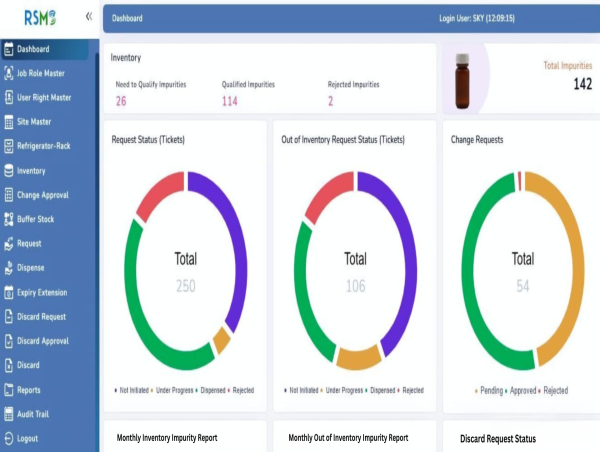Click Monthly Out of Inventory Impurity Report heading
Viewport: 600px width, 452px height.
point(348,438)
